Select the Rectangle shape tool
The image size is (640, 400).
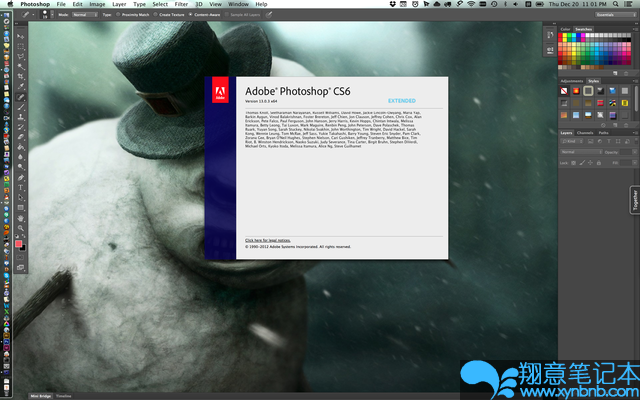20,208
